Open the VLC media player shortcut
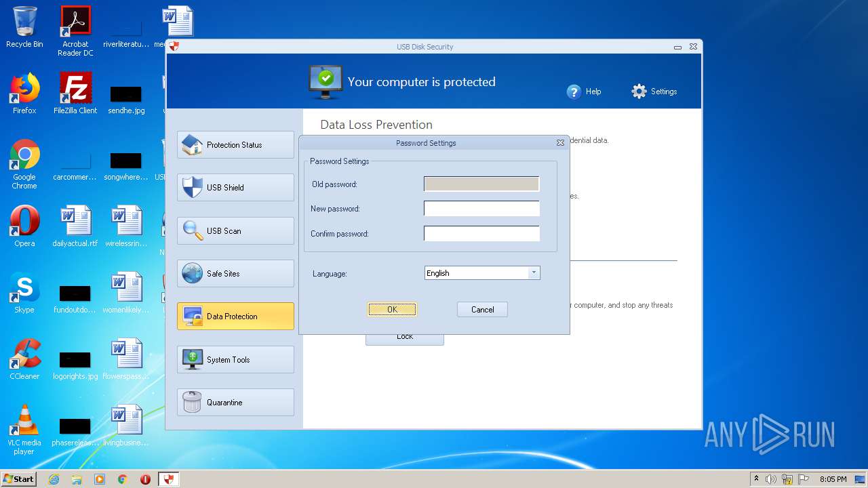Image resolution: width=868 pixels, height=488 pixels. click(24, 430)
